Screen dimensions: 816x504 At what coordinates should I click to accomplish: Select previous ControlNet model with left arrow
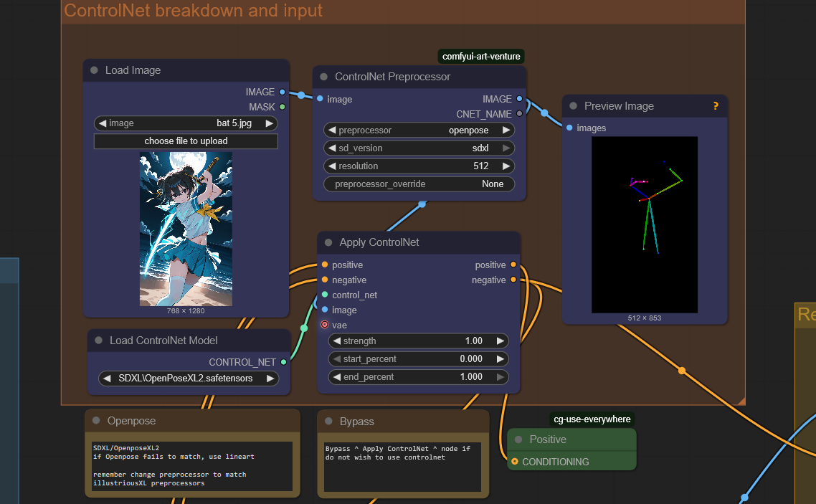107,378
